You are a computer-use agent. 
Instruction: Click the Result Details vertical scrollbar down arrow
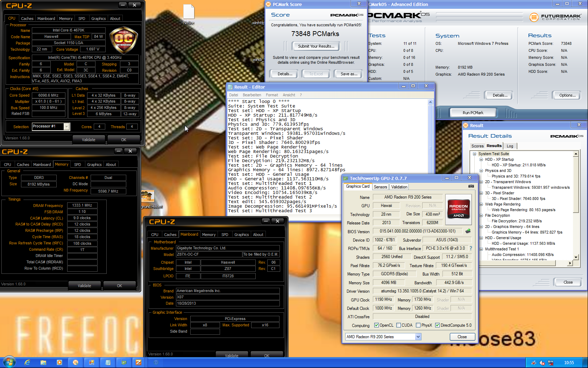(x=576, y=257)
